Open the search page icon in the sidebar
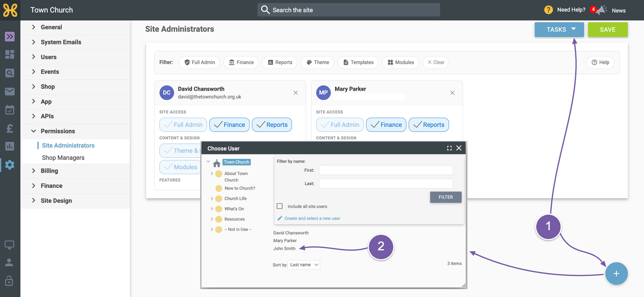 pos(10,73)
